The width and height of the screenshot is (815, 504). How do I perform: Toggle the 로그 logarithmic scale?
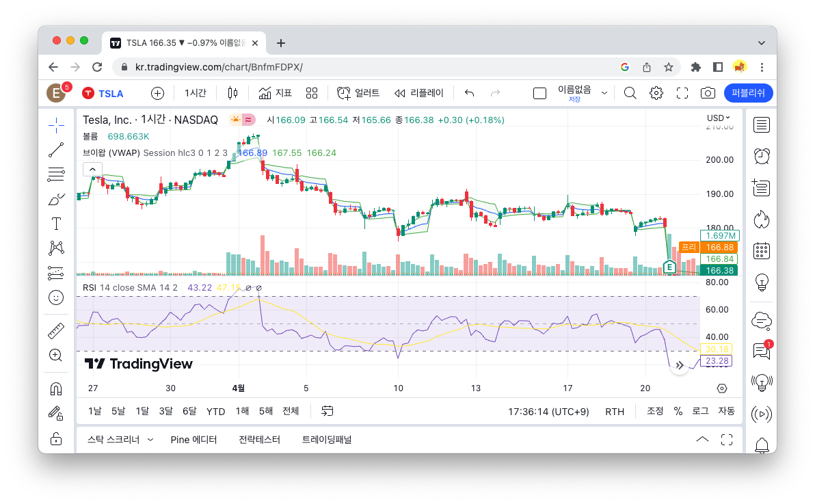coord(700,412)
